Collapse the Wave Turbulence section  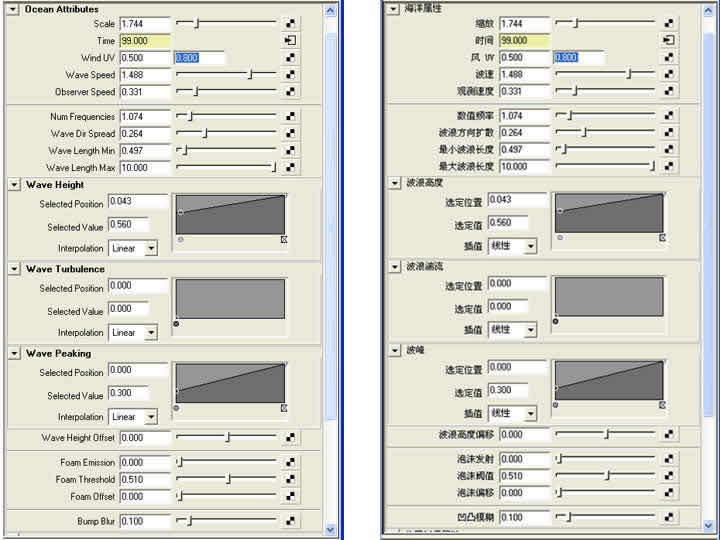[14, 269]
